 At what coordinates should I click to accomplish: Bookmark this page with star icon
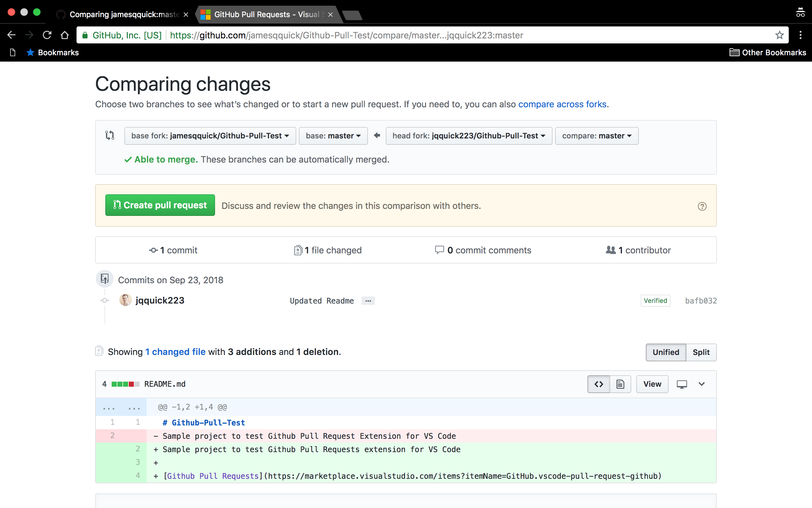pos(779,35)
